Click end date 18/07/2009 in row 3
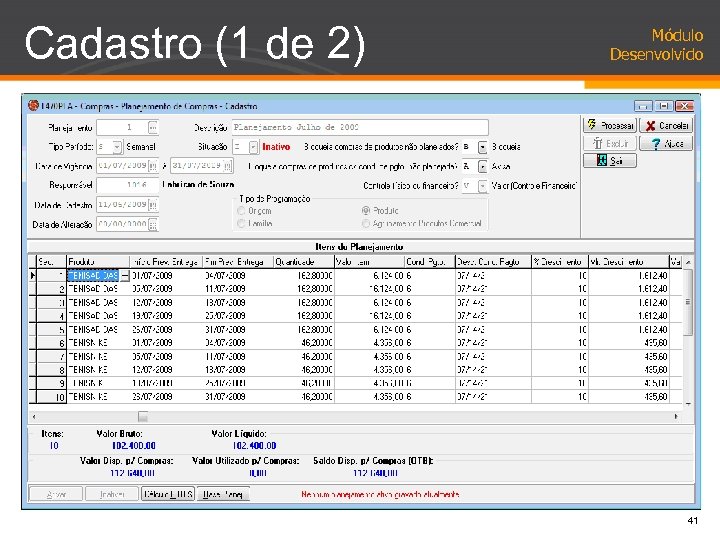 (x=238, y=303)
